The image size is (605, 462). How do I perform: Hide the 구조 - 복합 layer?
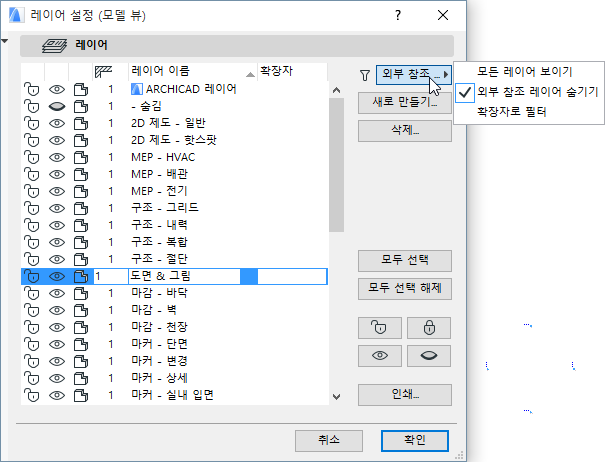point(57,242)
